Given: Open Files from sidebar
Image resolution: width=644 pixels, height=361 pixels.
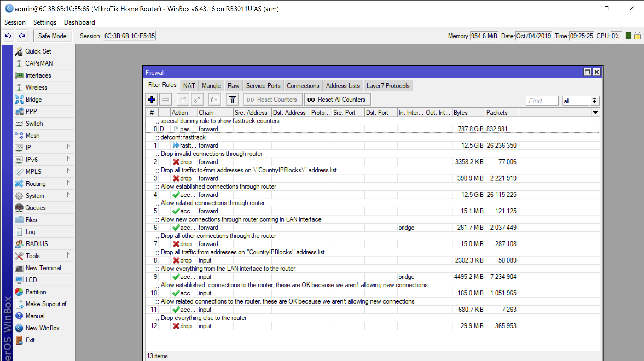Looking at the screenshot, I should [x=44, y=220].
